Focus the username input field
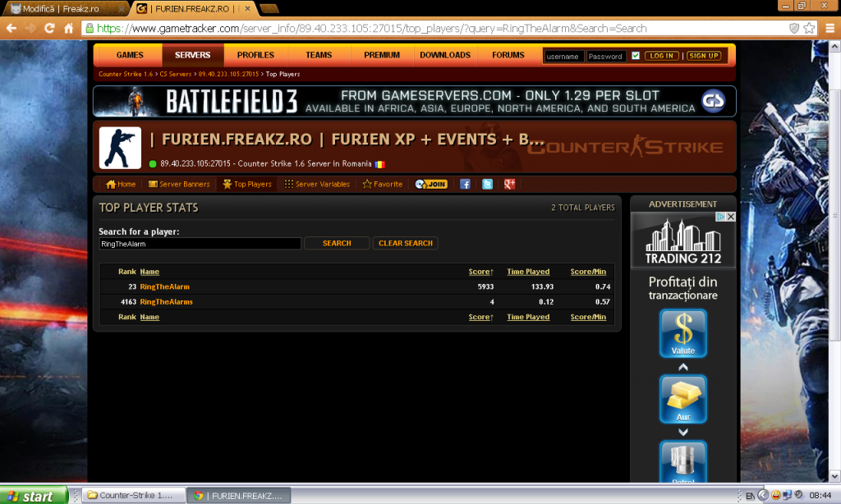This screenshot has width=841, height=504. click(x=563, y=57)
